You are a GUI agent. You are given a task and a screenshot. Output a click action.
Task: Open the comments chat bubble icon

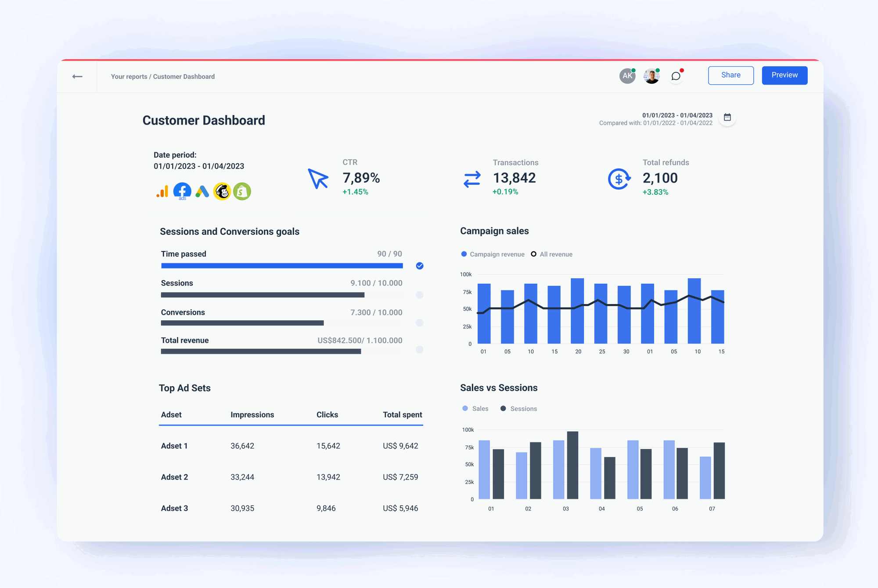676,75
